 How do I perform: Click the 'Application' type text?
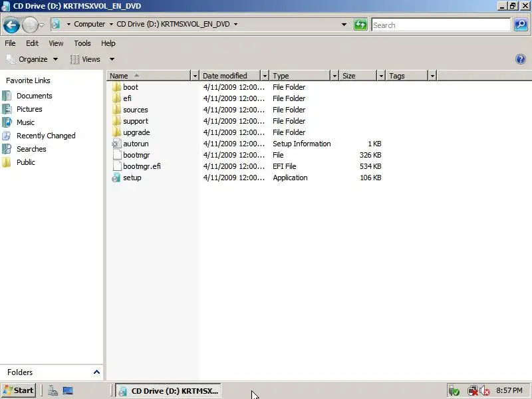coord(290,178)
